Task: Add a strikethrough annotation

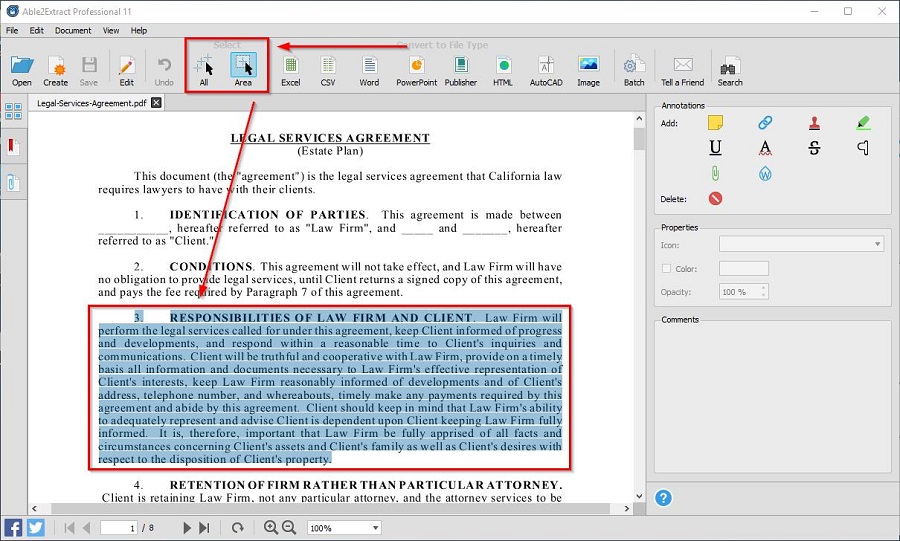Action: point(814,148)
